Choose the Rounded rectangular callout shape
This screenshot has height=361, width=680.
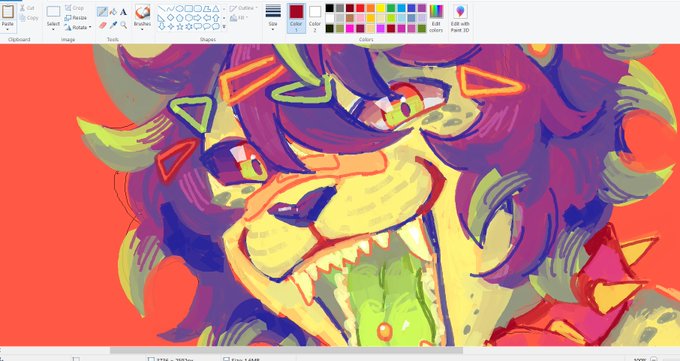tap(198, 26)
